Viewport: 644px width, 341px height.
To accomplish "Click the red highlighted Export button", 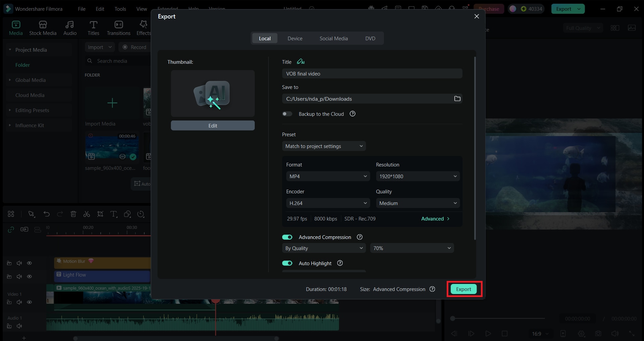I will tap(463, 289).
